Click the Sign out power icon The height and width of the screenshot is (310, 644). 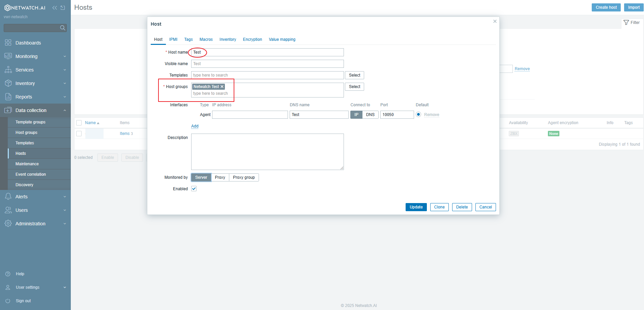coord(8,301)
